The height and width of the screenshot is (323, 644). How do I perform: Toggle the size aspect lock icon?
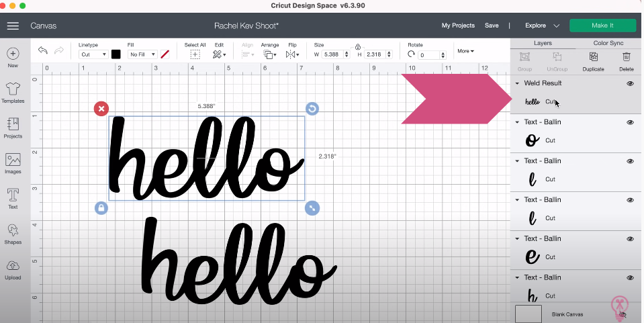358,47
